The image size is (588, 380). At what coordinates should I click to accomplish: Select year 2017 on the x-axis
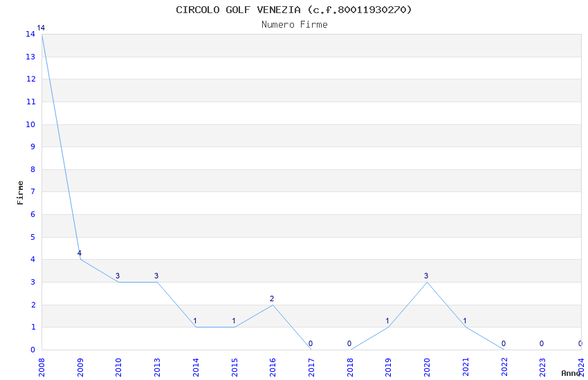pos(311,368)
